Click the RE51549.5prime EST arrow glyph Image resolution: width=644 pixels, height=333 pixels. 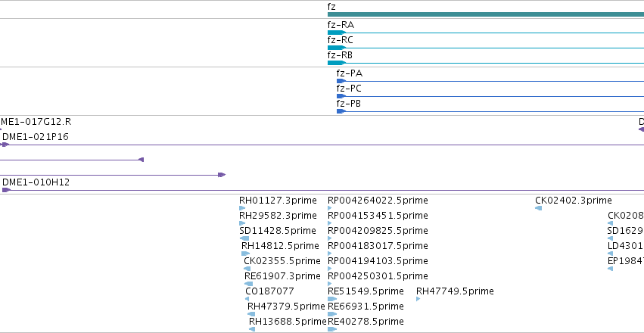[x=332, y=299]
